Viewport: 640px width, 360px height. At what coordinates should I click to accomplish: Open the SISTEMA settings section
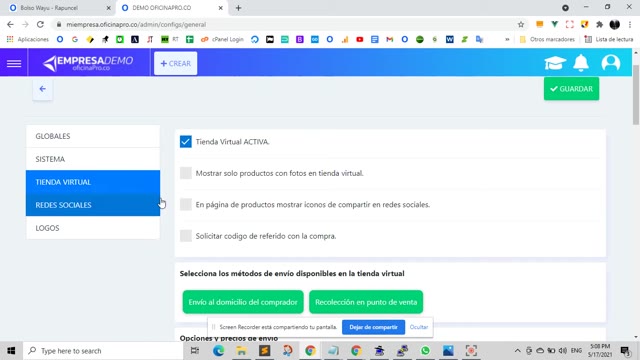point(93,159)
